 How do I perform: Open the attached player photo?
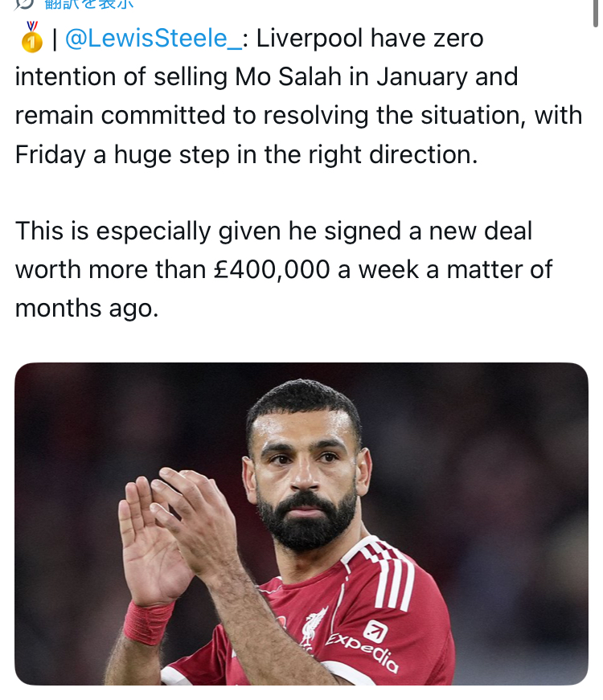[301, 523]
